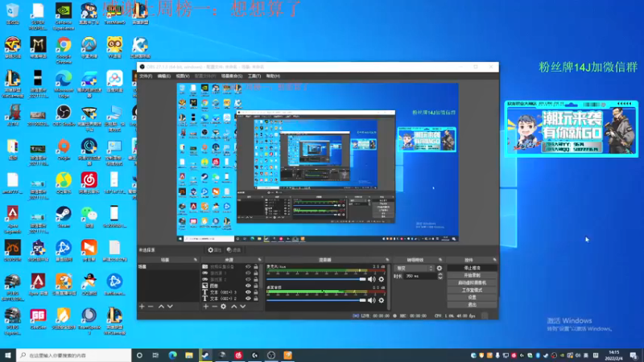Open the Overwatch desktop shortcut
Screen dimensions: 644x362
pyautogui.click(x=89, y=47)
